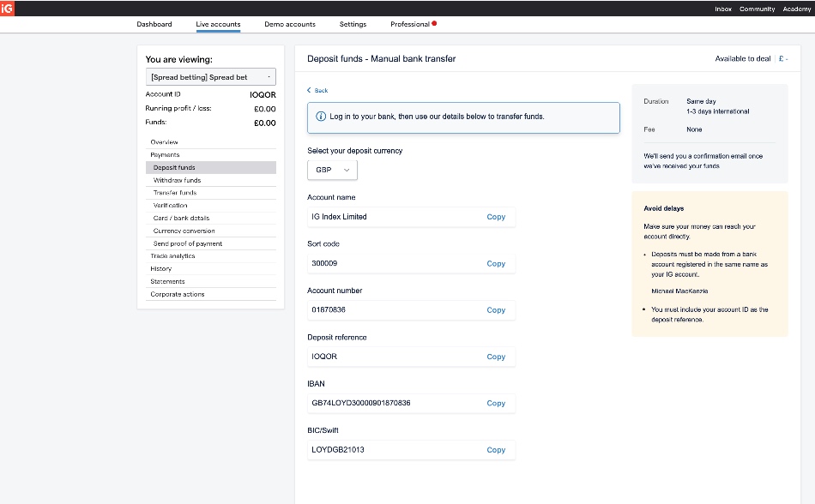Click the info icon in the bank login notice
Viewport: 815px width, 504px height.
pyautogui.click(x=321, y=117)
